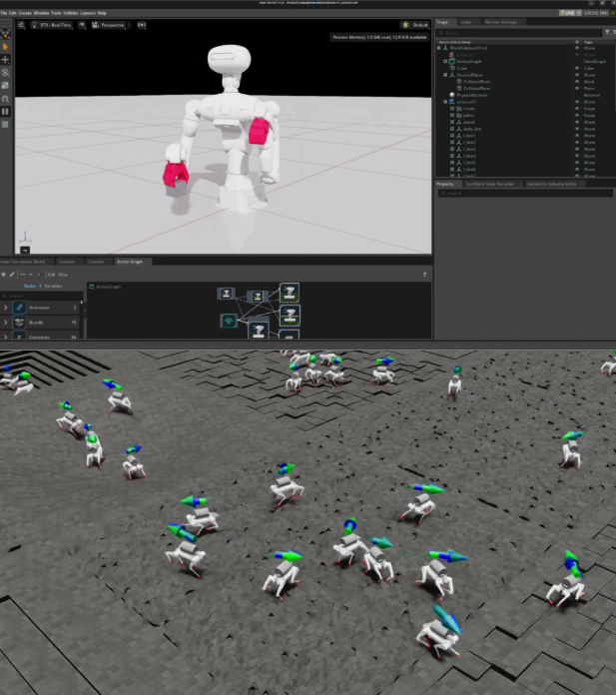Collapse the World root prim
The height and width of the screenshot is (695, 616).
click(439, 48)
